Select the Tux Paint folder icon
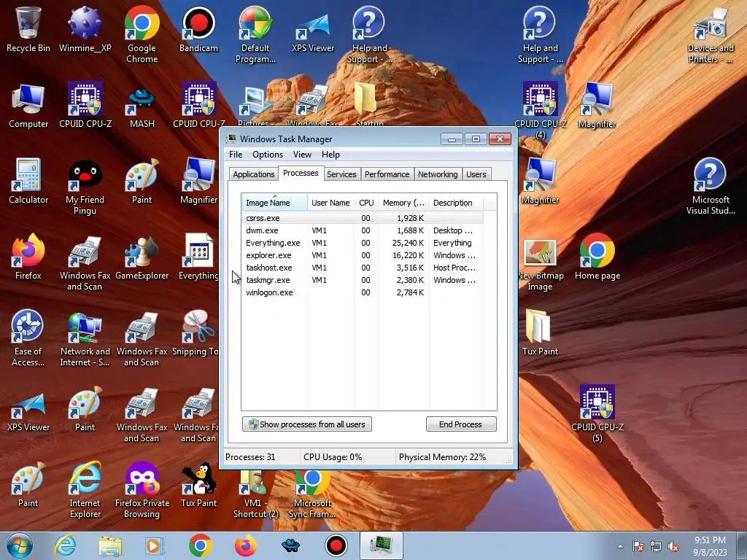The height and width of the screenshot is (560, 747). [x=540, y=332]
